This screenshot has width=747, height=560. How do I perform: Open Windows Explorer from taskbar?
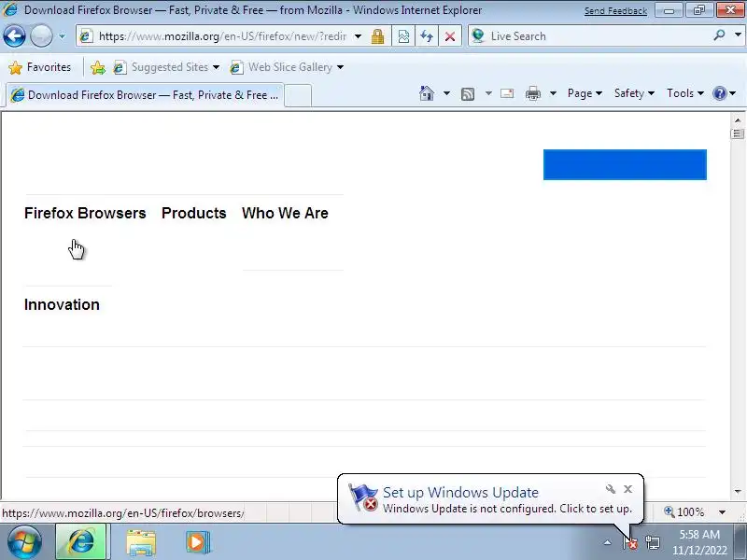pos(141,543)
